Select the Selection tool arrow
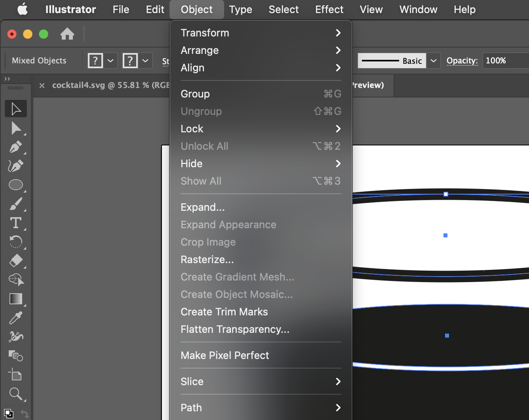Viewport: 529px width, 420px height. tap(16, 109)
